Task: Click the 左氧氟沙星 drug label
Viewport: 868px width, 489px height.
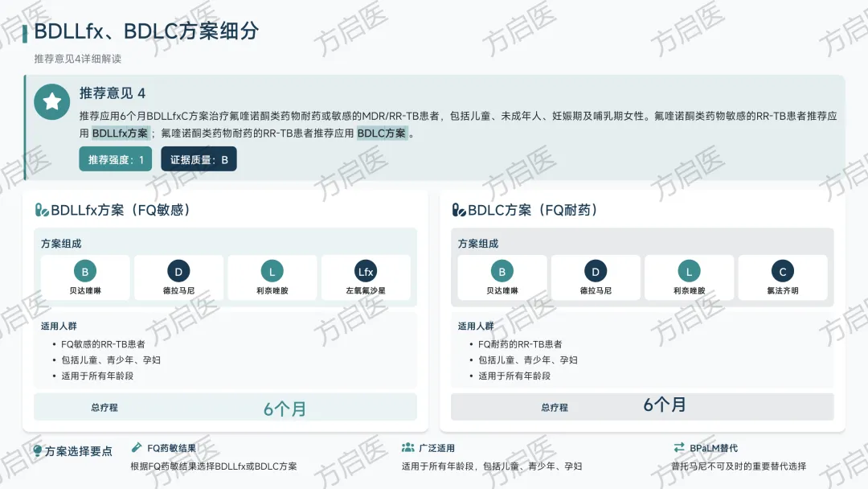Action: [x=366, y=290]
